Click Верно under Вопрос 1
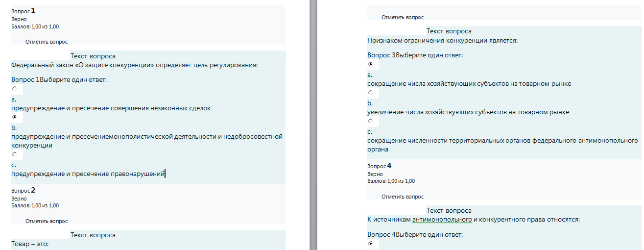 point(19,19)
